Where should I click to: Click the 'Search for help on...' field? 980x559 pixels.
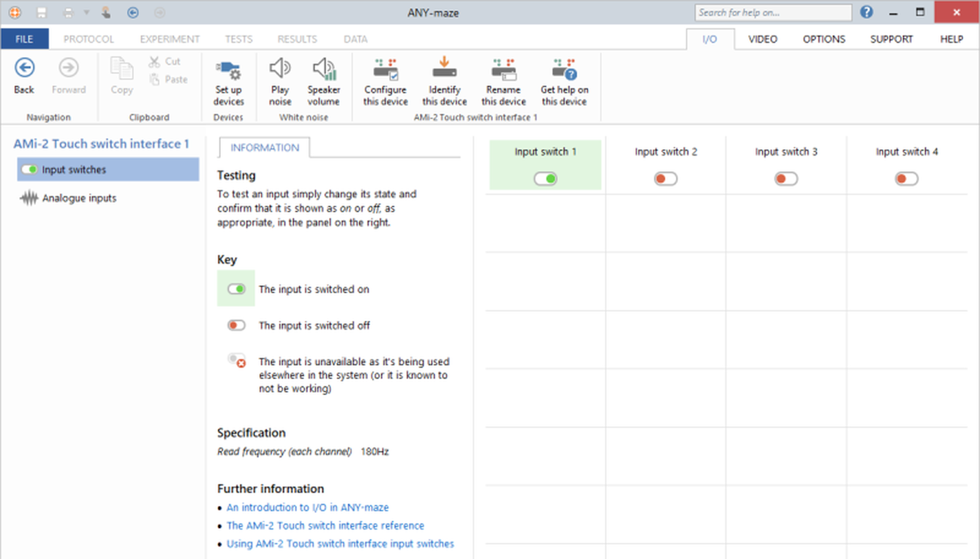(773, 12)
